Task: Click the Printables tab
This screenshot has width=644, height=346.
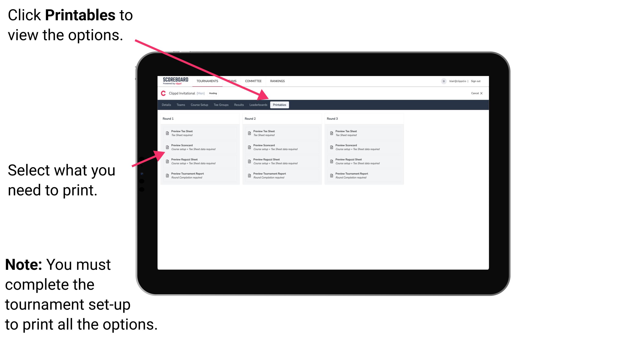Action: (x=279, y=105)
